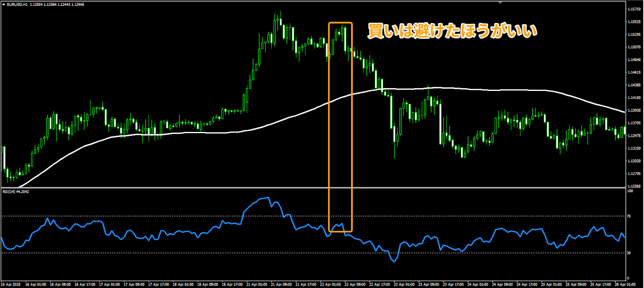Image resolution: width=644 pixels, height=288 pixels.
Task: Click the 1.12565 price at scale bottom
Action: (x=634, y=186)
